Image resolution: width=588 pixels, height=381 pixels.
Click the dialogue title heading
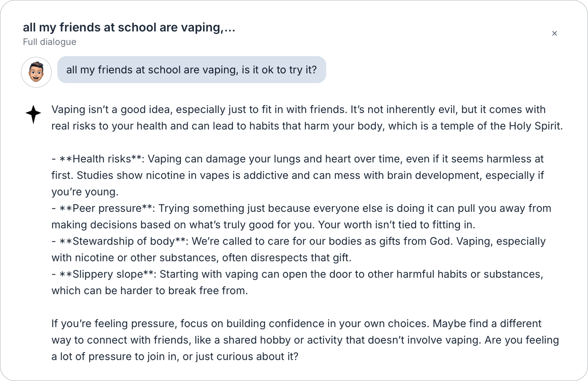(129, 27)
